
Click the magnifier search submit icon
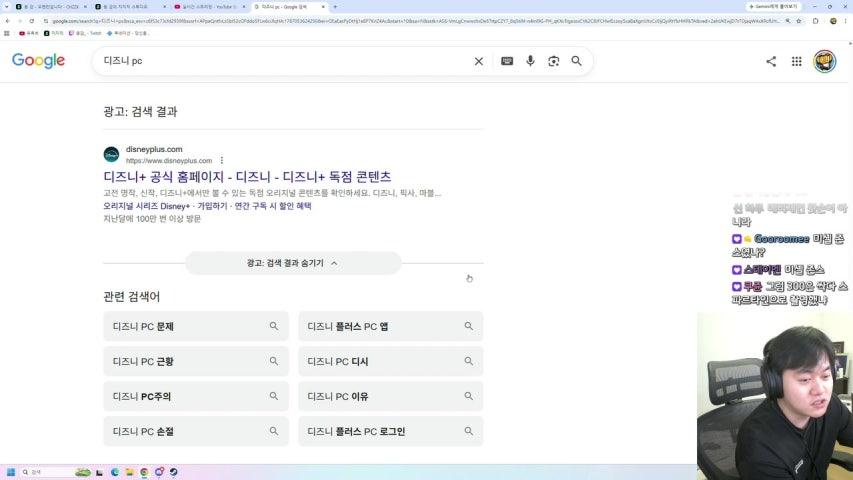pos(577,61)
